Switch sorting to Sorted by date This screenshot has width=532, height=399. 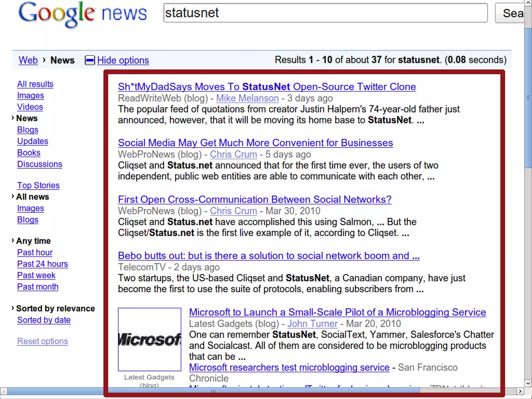pos(44,320)
